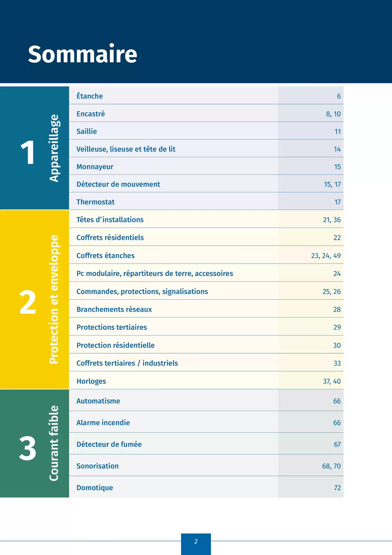This screenshot has width=392, height=555.
Task: Go to the Saillie section link
Action: [x=87, y=131]
